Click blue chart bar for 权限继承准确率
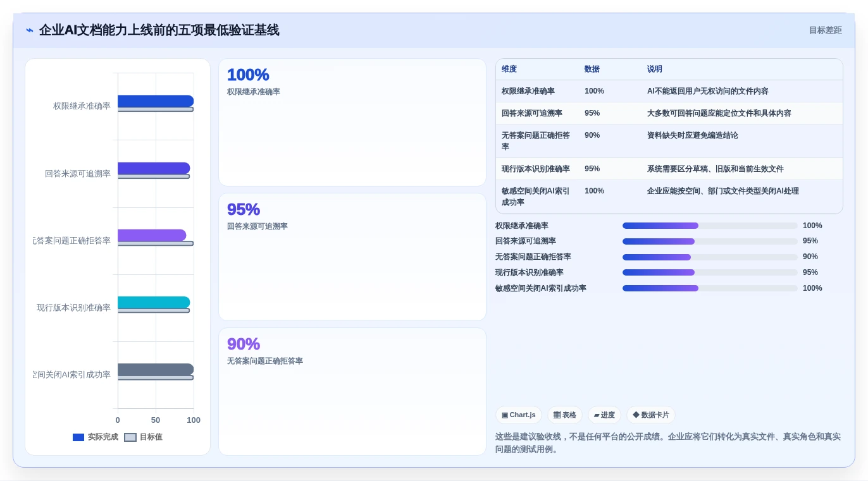 click(x=156, y=101)
